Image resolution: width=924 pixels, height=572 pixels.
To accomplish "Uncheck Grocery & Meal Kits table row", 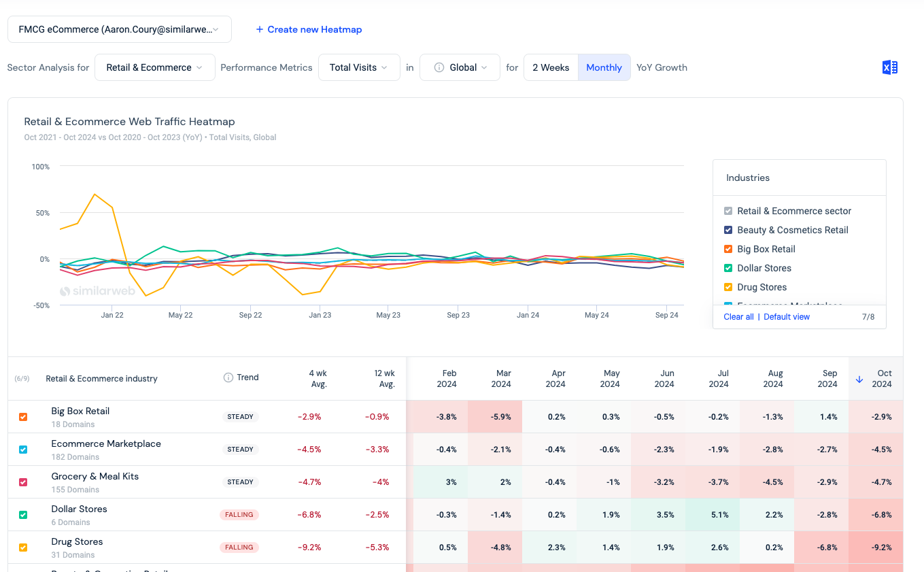I will [x=23, y=482].
